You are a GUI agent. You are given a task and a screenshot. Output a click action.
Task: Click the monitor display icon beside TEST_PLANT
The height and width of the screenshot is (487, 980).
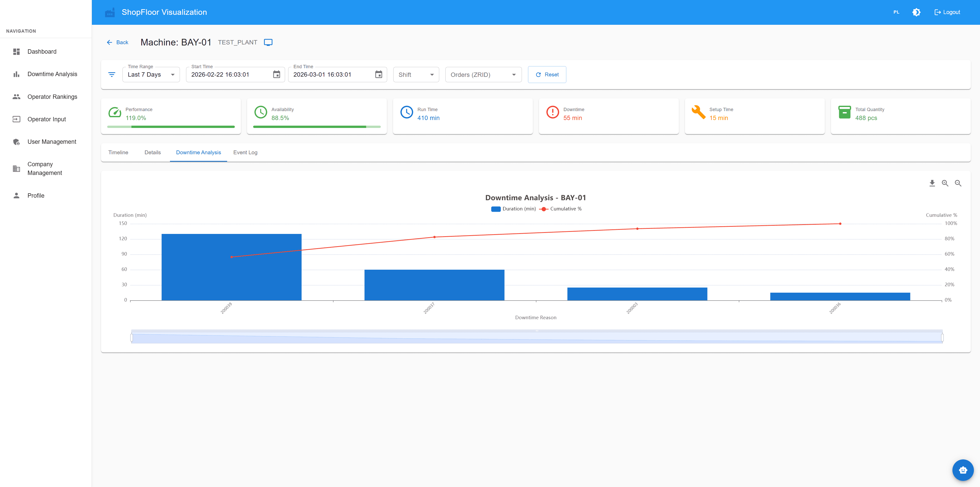(x=268, y=42)
